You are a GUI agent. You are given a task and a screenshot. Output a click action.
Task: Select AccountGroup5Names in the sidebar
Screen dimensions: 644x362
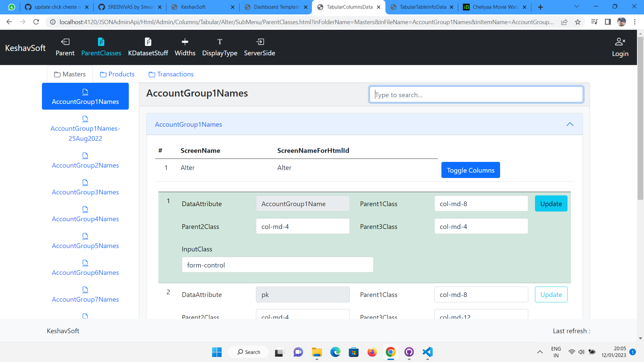pyautogui.click(x=85, y=246)
